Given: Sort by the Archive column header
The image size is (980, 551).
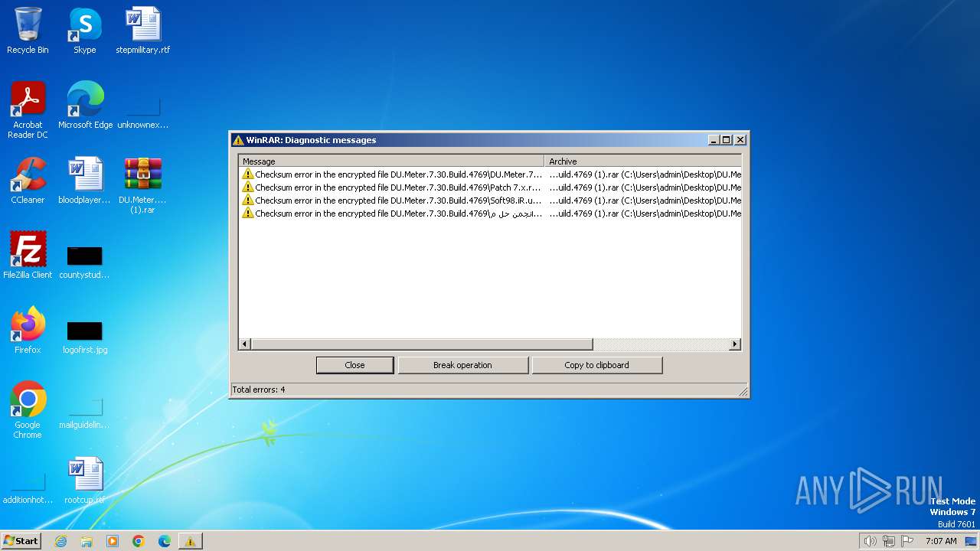Looking at the screenshot, I should 643,161.
